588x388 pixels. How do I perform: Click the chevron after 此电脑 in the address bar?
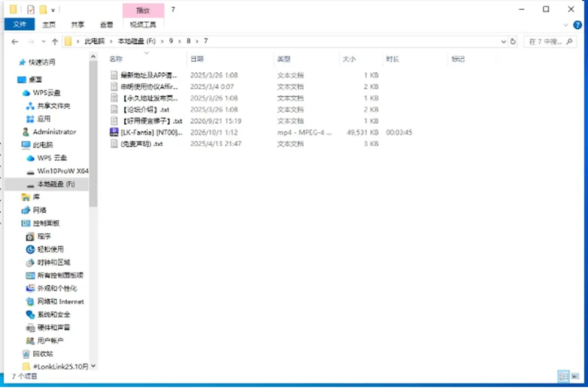tap(110, 41)
